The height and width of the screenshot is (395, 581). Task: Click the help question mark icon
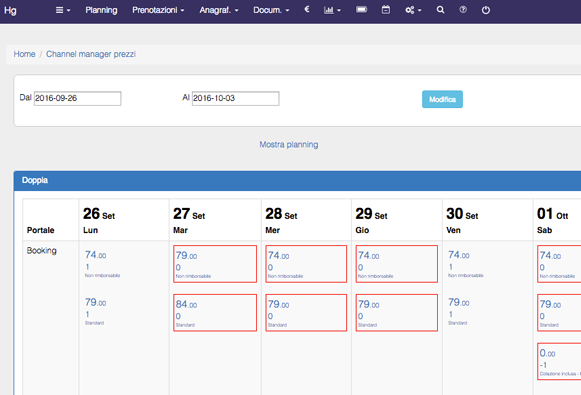click(x=463, y=10)
